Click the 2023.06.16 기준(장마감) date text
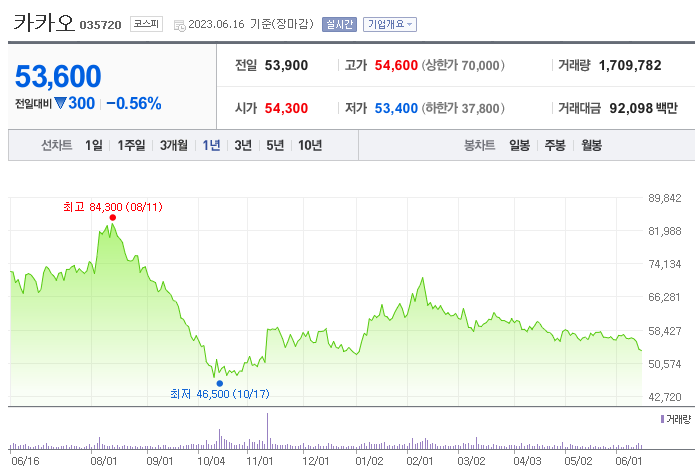The width and height of the screenshot is (695, 475). (x=251, y=24)
